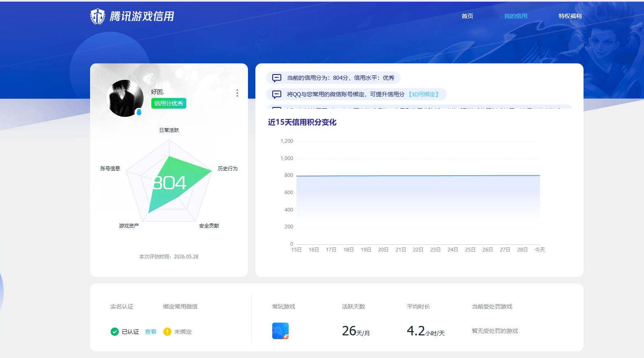Click the 800 value on chart axis
644x358 pixels.
(289, 175)
